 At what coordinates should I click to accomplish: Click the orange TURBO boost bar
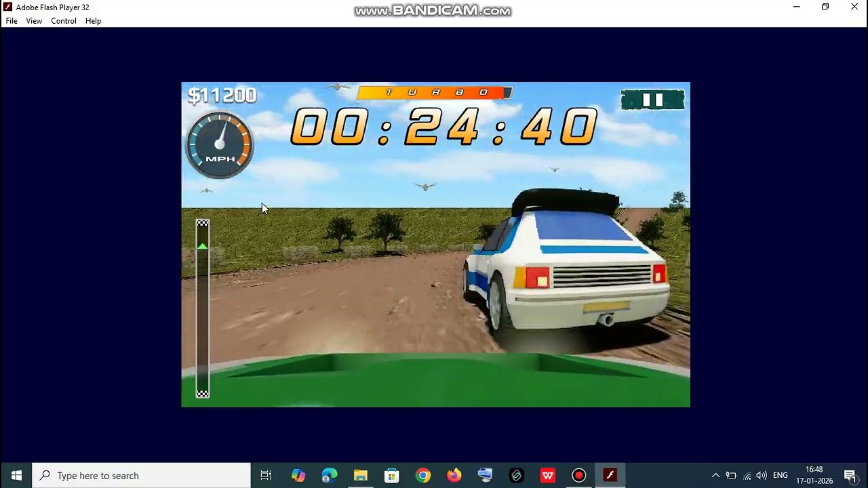[435, 92]
